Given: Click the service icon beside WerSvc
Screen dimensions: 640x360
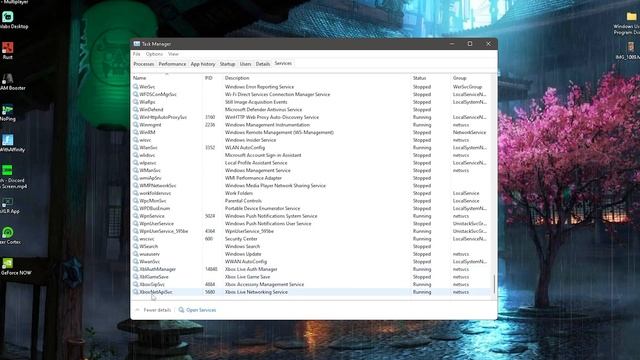Looking at the screenshot, I should [x=136, y=87].
